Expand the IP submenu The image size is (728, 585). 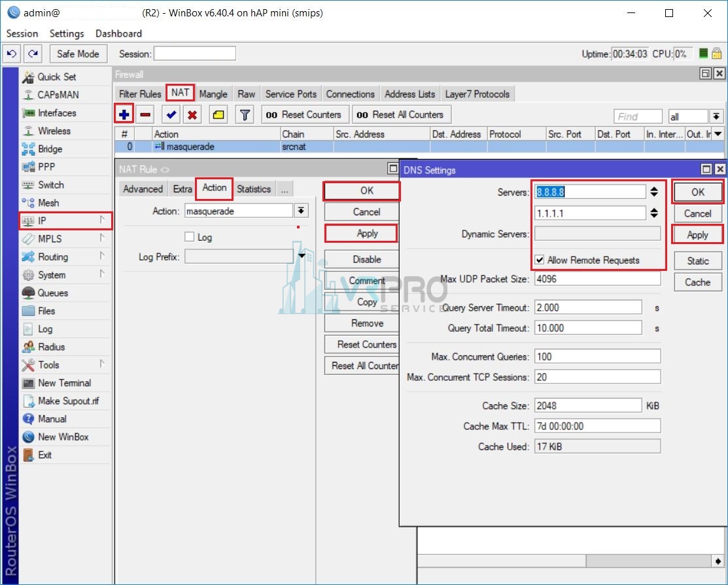(x=65, y=221)
